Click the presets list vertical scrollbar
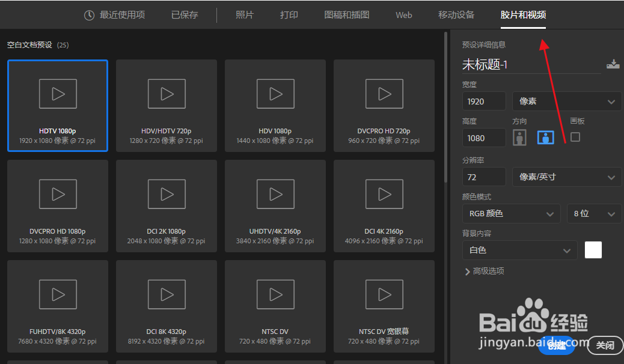This screenshot has width=624, height=364. (x=445, y=108)
